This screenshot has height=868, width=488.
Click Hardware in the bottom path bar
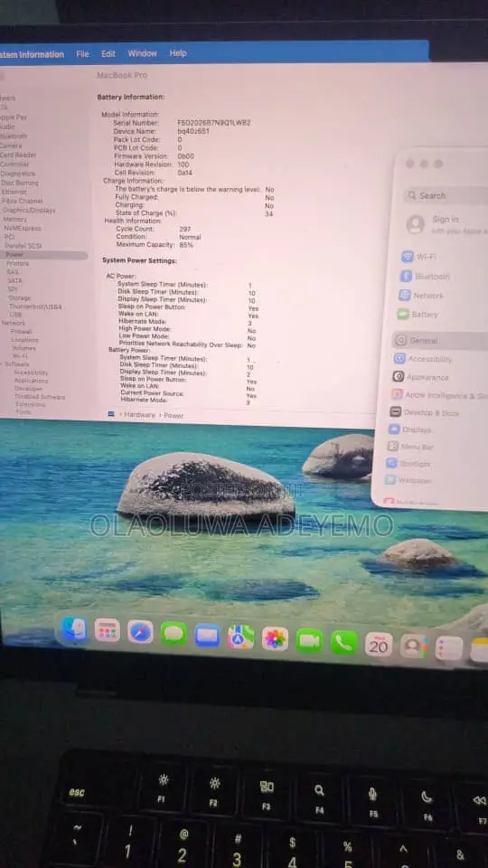(139, 415)
